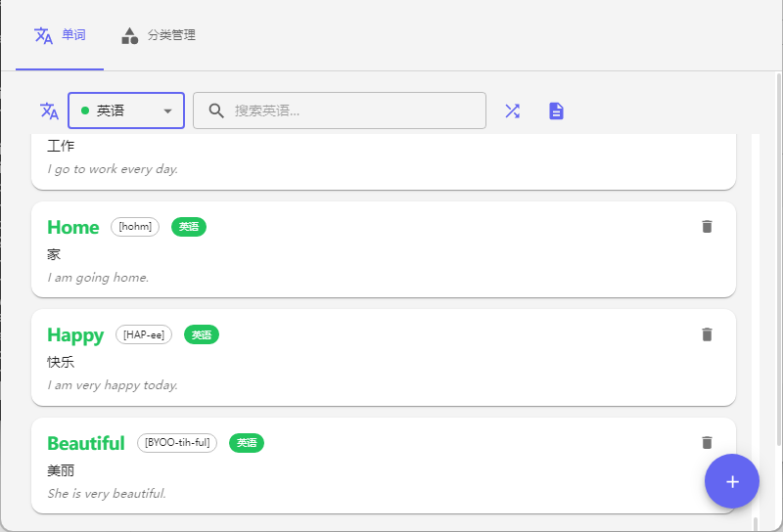Open the 分类管理 tab

(159, 35)
